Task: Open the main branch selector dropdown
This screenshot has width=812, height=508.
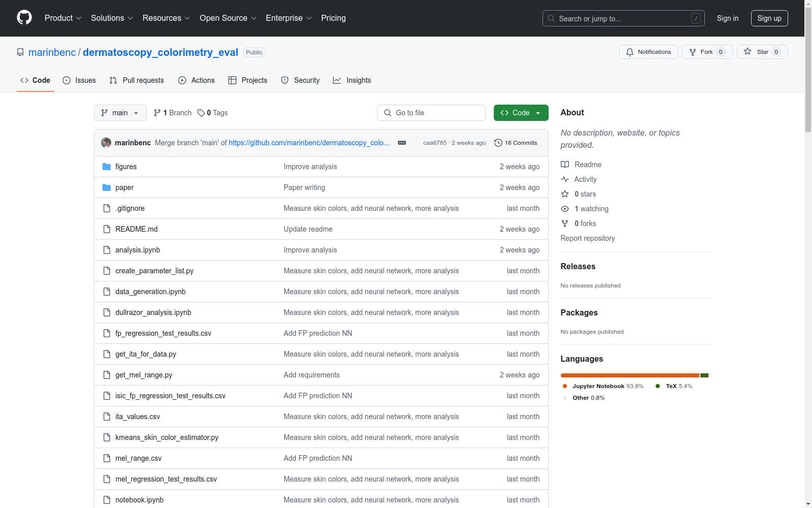Action: point(120,113)
